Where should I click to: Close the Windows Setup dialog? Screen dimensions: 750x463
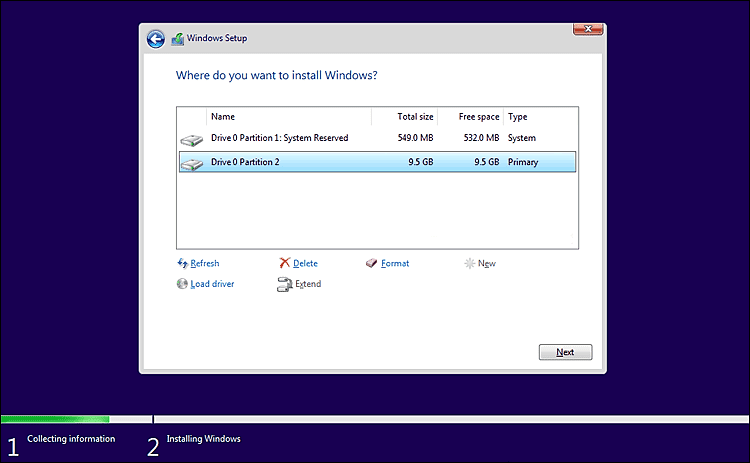tap(588, 29)
